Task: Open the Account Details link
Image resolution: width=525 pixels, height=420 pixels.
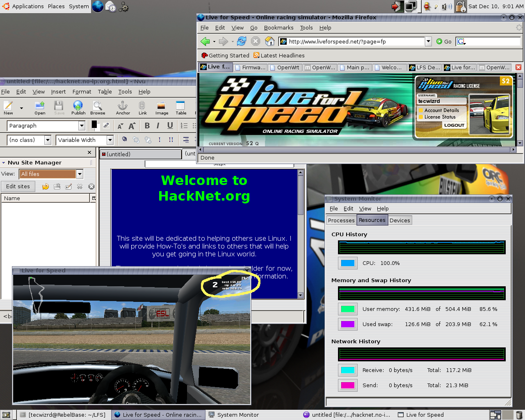Action: click(442, 110)
